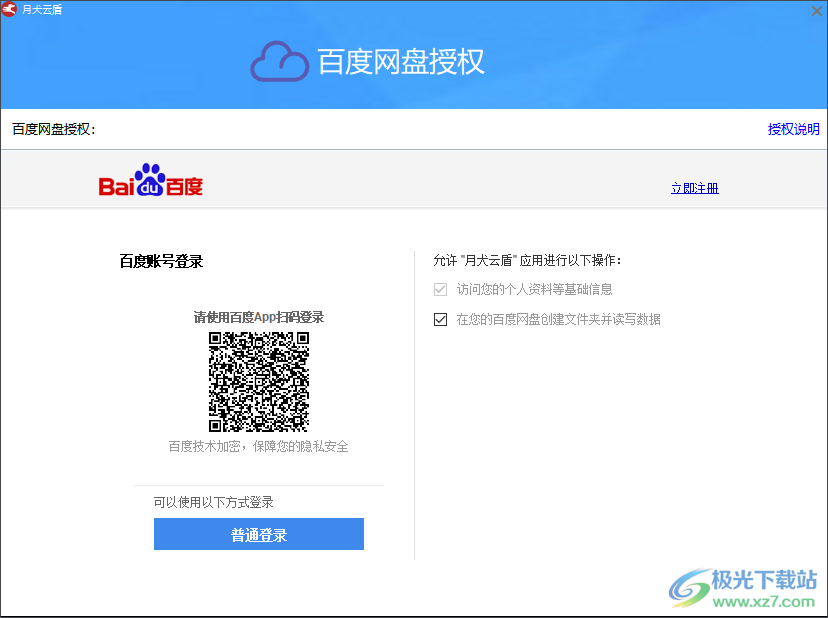Click the 百度技术加密，保障您的隐私安全 notice
Screen dimensions: 828x618
coord(259,446)
